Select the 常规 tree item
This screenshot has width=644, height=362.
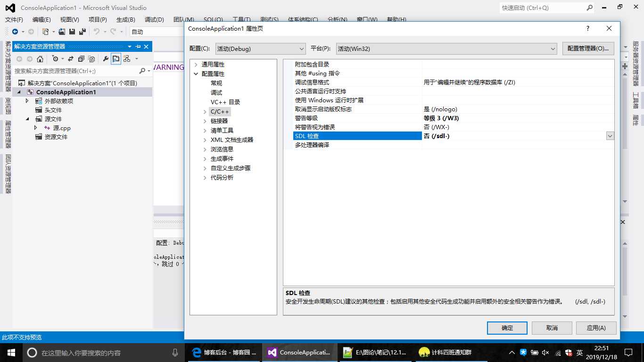pyautogui.click(x=216, y=83)
